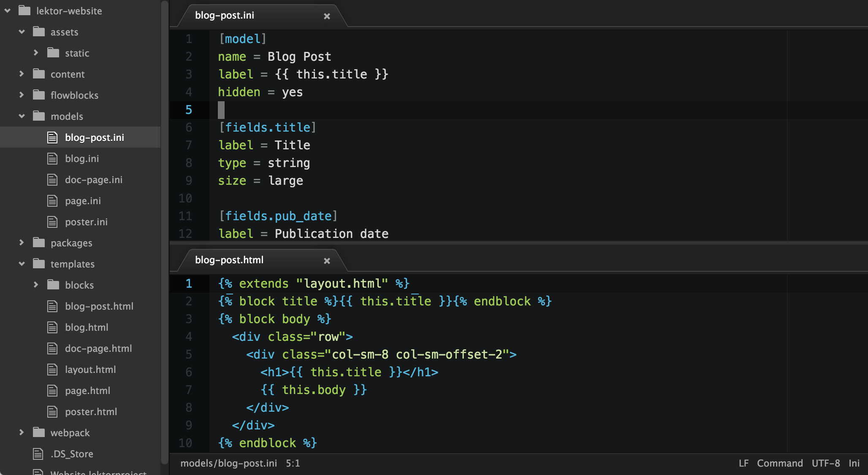Screen dimensions: 868x475
Task: Click the templates folder icon
Action: [39, 264]
